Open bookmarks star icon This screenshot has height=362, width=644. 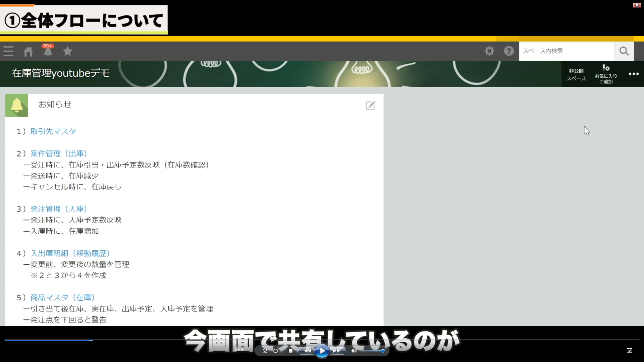click(67, 51)
